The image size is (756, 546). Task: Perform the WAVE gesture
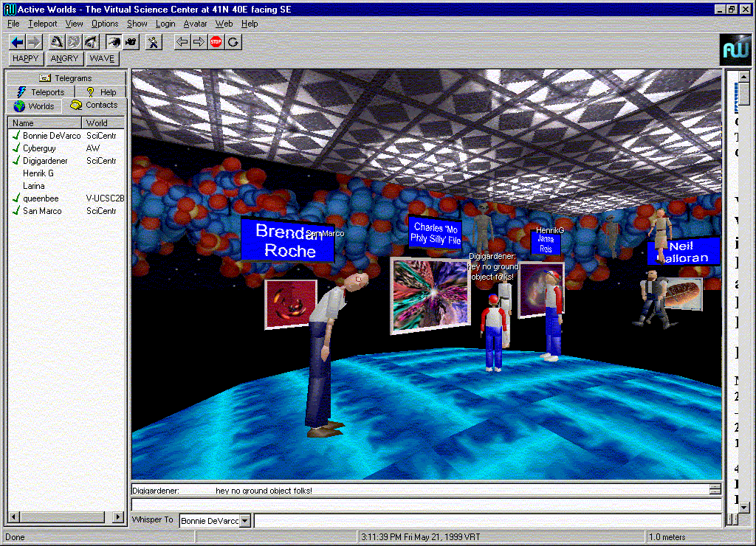(102, 59)
